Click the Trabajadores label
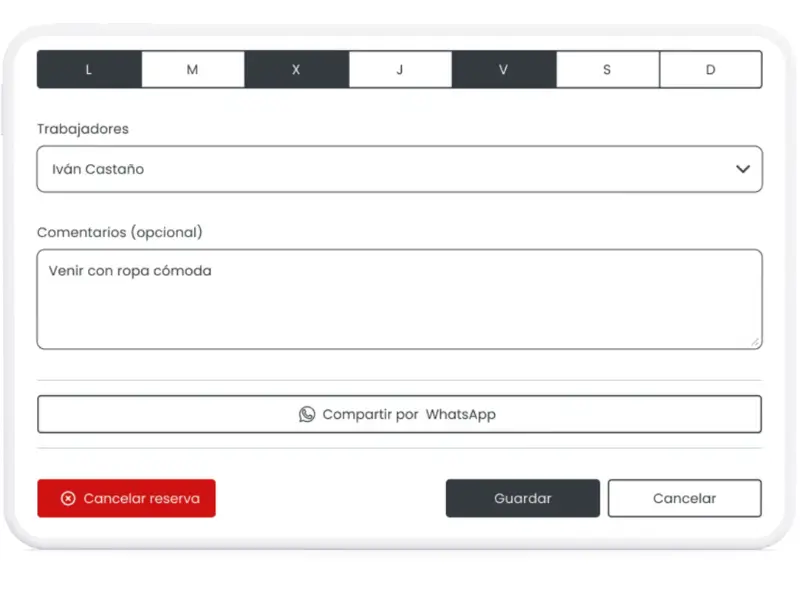This screenshot has height=600, width=800. coord(83,129)
